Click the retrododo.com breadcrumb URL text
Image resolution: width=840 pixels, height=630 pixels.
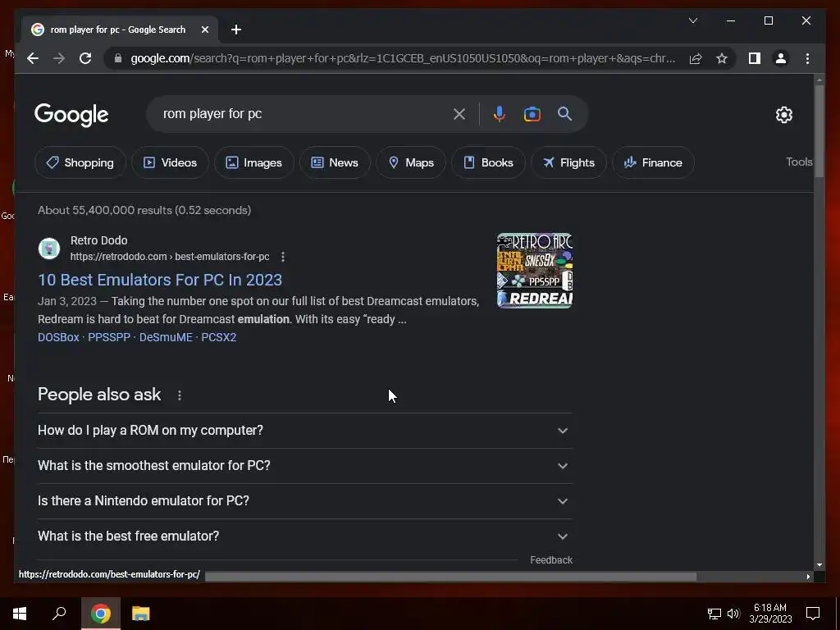coord(170,257)
